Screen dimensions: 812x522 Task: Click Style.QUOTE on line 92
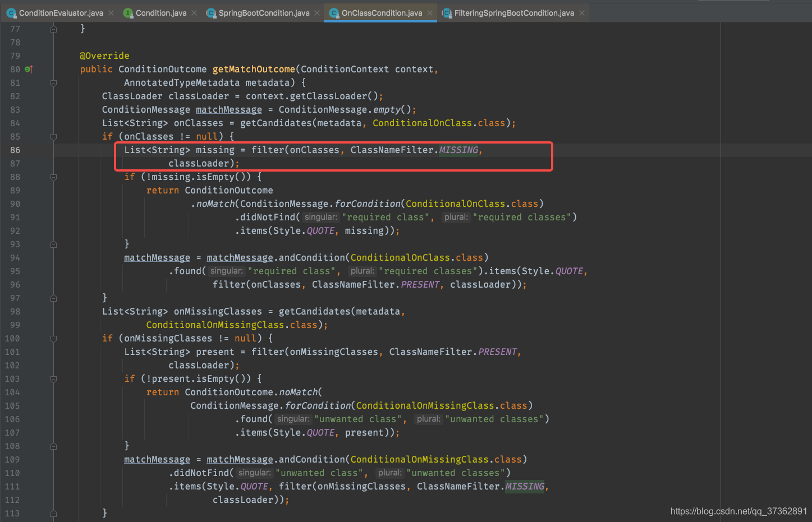click(304, 230)
